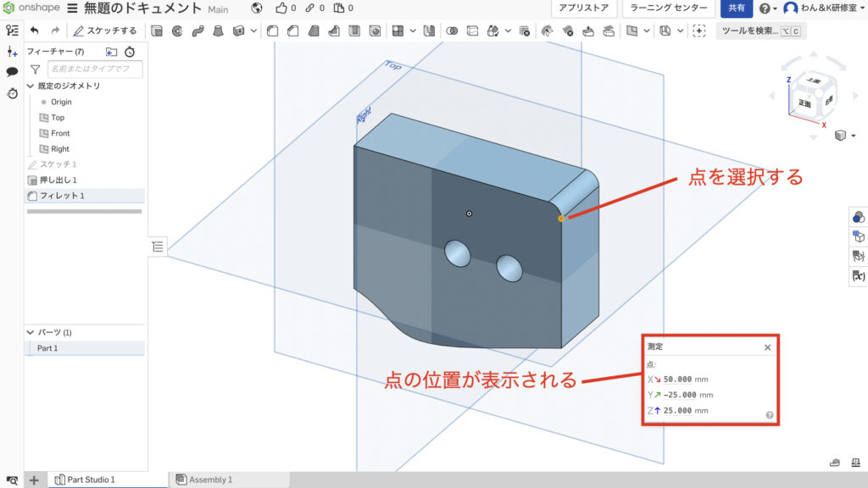Screen dimensions: 868x488
Task: Expand the Plane tool dropdown arrow
Action: coord(647,31)
